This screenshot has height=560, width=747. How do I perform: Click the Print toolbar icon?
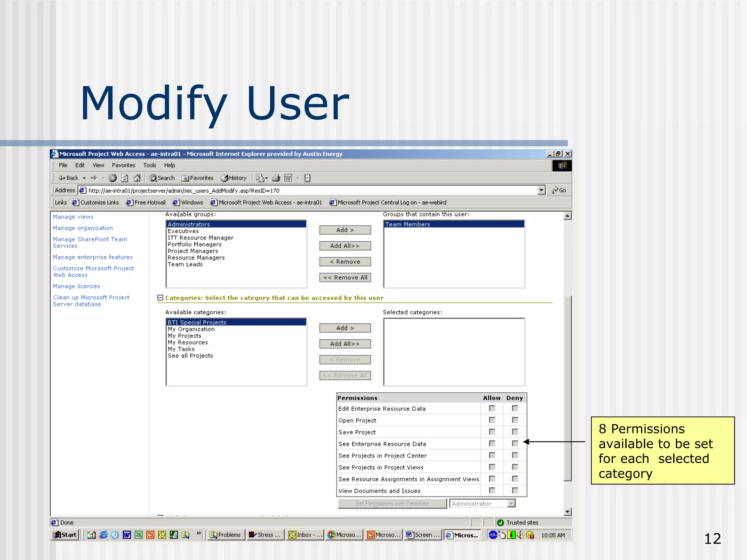276,178
